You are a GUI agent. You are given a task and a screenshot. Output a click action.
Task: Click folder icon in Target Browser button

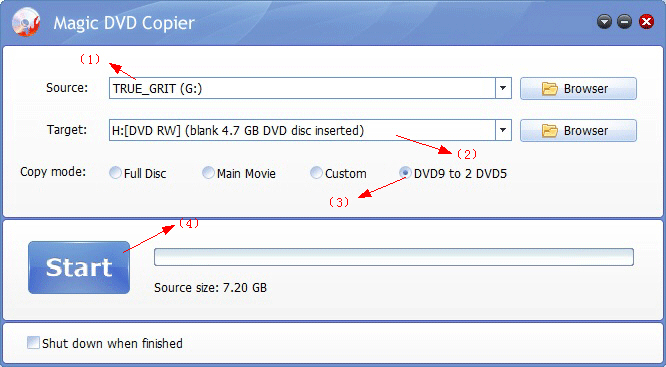point(550,131)
